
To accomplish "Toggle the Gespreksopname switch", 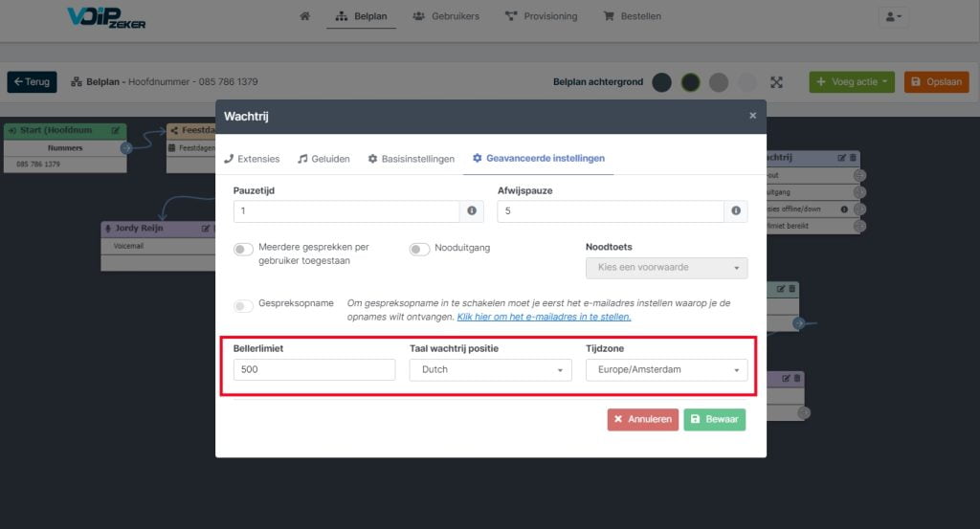I will (243, 305).
